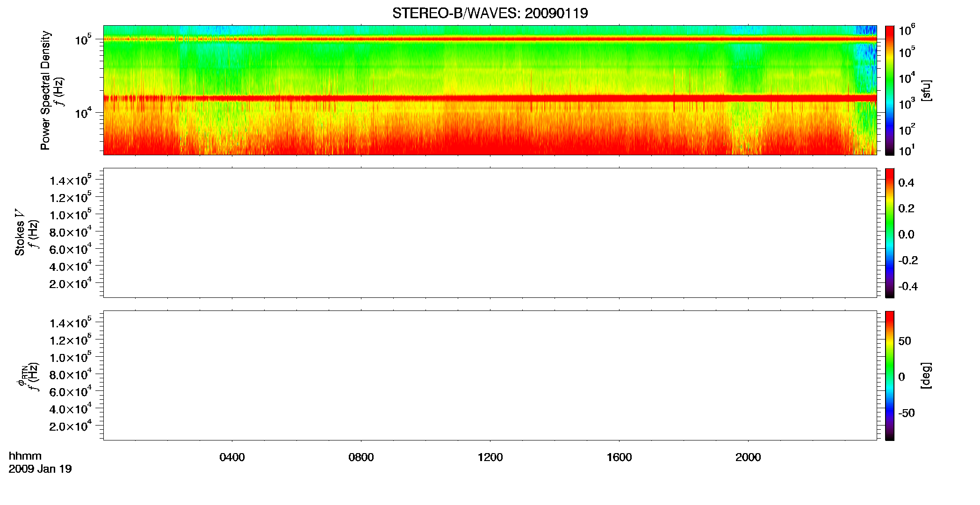Click the Power Spectral Density axis label

[45, 90]
